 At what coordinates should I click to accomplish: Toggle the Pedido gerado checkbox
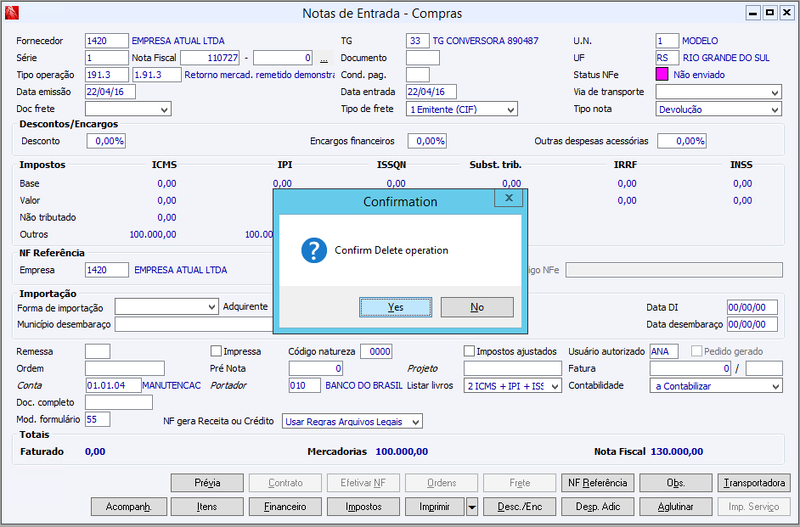click(x=696, y=351)
